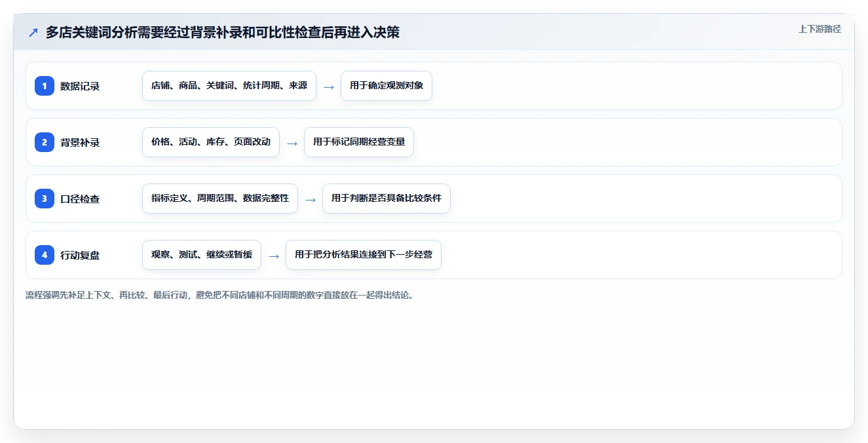
Task: Click the page title starting with 多店关键词分析
Action: coord(223,32)
